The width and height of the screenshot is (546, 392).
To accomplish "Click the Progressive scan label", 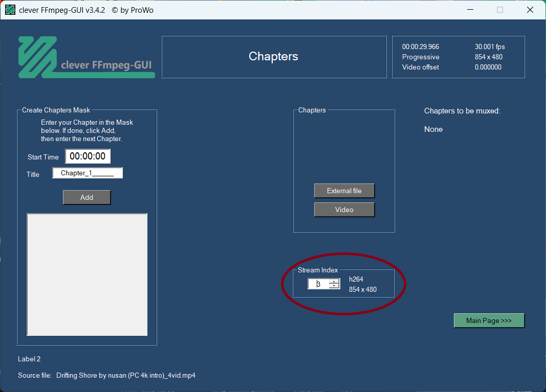I will 421,57.
